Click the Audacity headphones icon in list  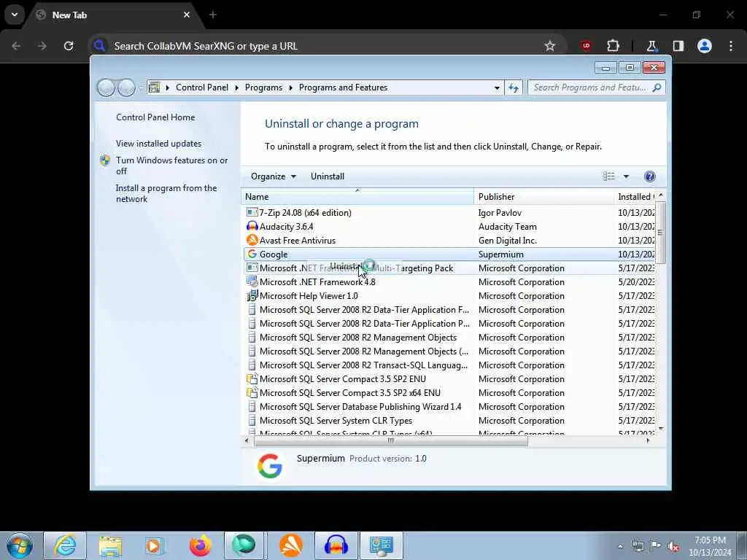click(252, 226)
